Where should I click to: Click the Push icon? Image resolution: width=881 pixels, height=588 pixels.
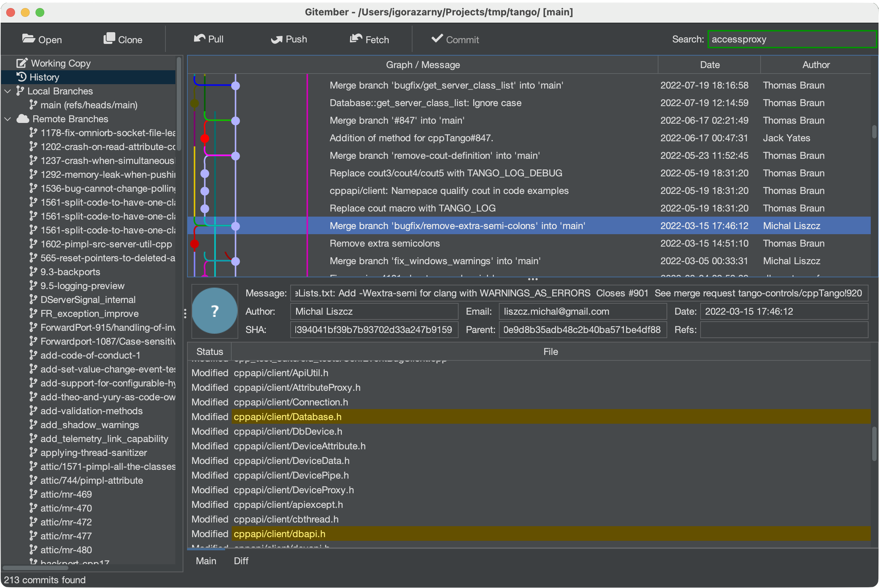(x=277, y=39)
